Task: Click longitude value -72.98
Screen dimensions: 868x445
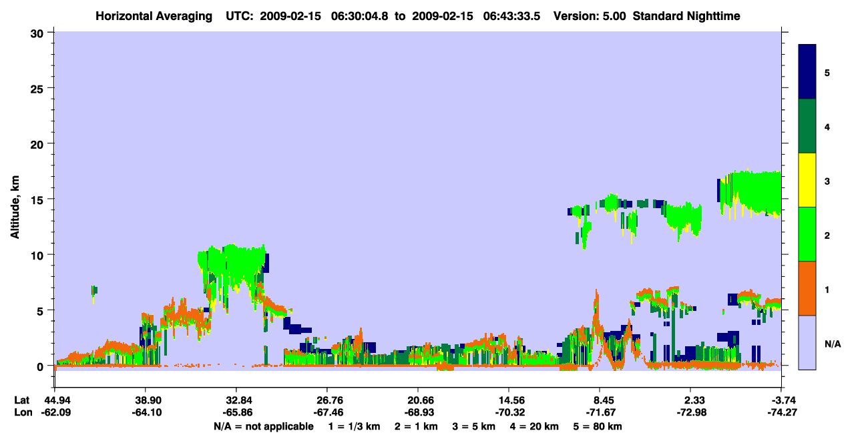Action: pos(690,412)
